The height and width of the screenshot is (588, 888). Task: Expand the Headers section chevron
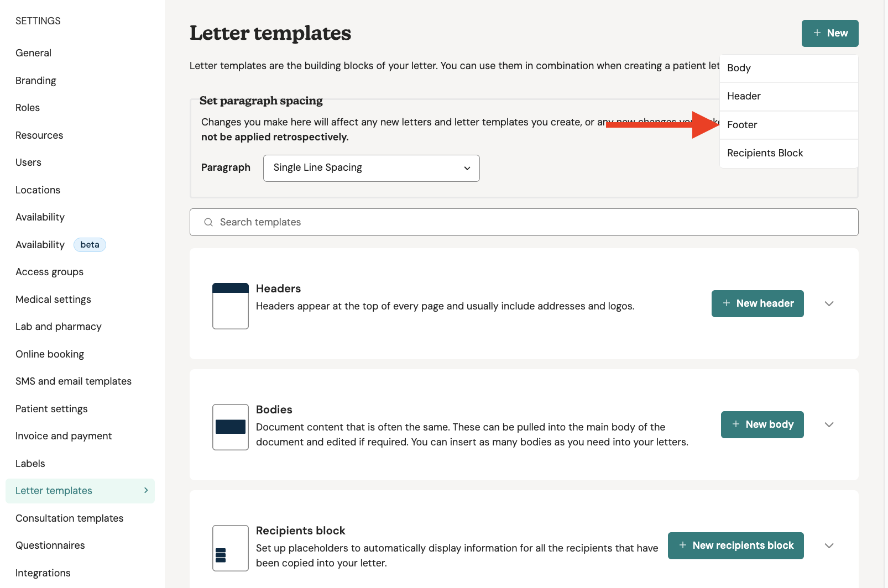[x=829, y=303]
